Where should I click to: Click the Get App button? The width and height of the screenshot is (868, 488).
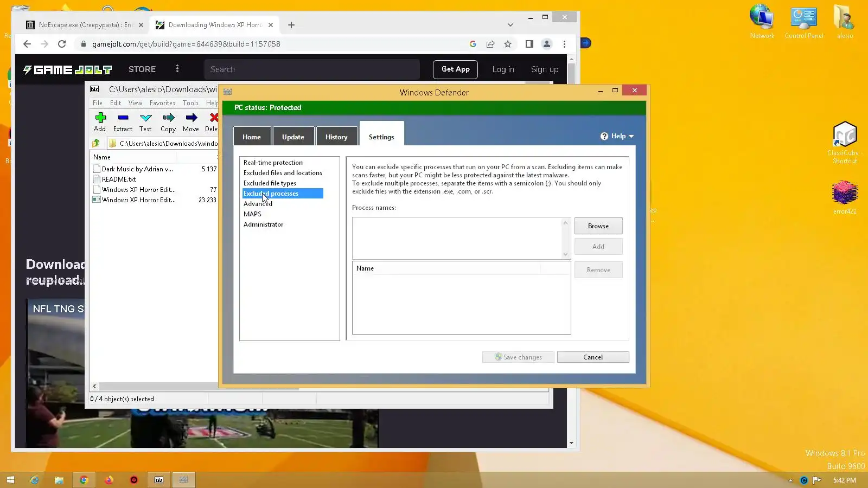(455, 69)
